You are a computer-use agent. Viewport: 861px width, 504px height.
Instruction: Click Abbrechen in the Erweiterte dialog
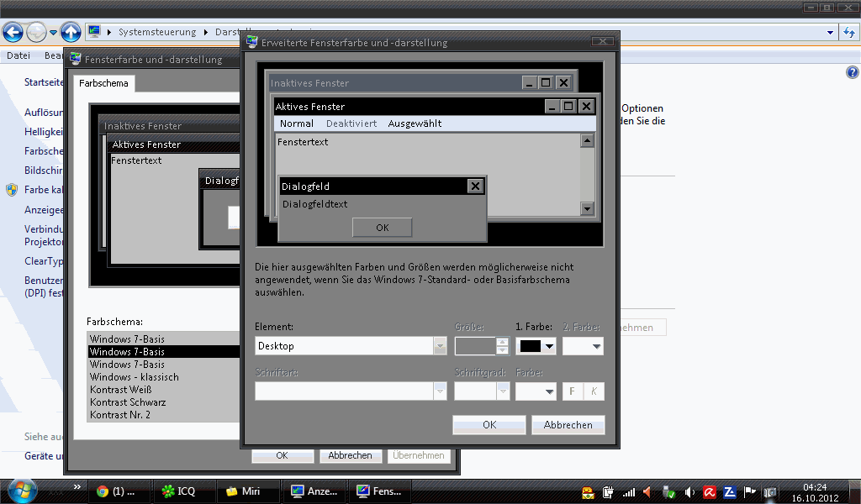click(x=568, y=425)
